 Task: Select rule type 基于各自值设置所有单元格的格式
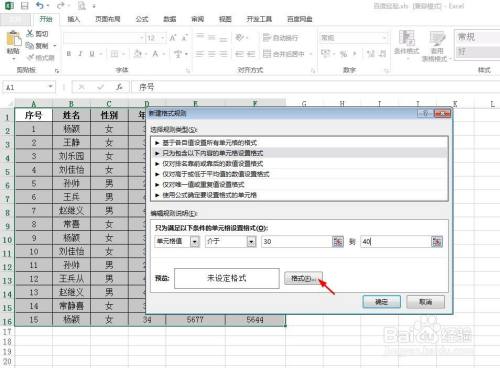coord(299,143)
